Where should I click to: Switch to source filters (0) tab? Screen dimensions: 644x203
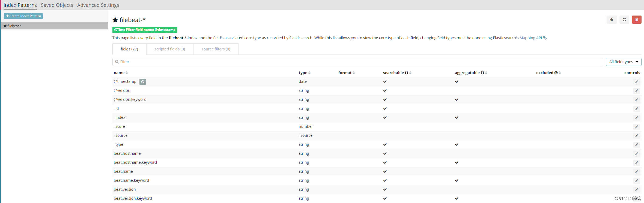[216, 49]
